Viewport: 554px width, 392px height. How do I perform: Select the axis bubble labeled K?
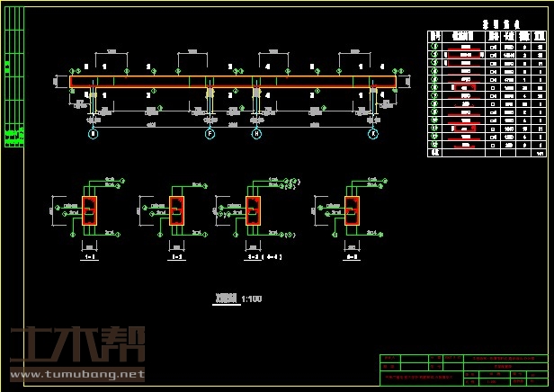click(373, 133)
